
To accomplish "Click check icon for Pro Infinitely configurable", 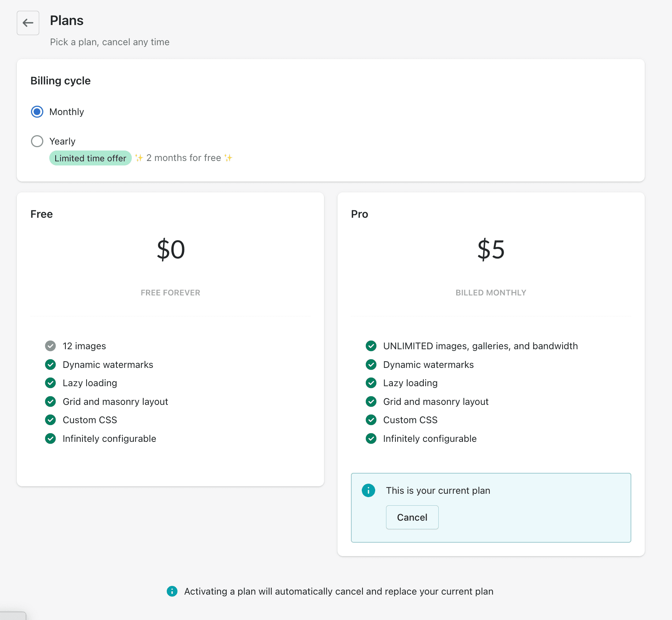I will tap(371, 438).
